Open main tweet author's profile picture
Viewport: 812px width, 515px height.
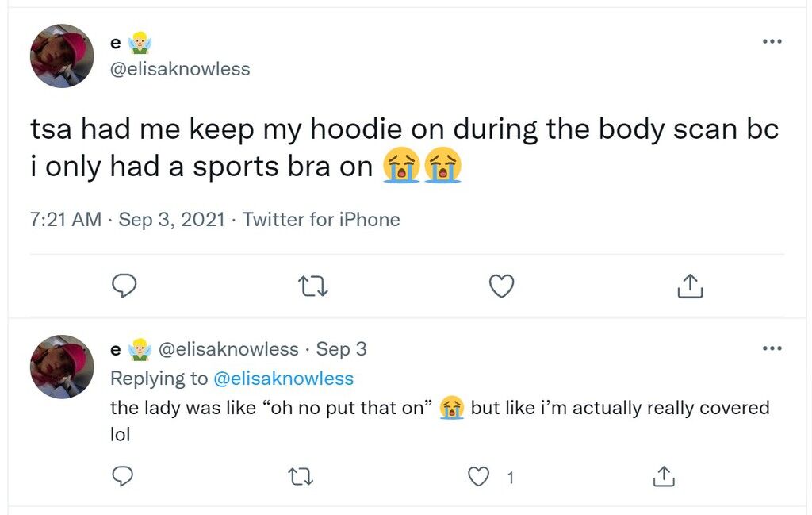click(x=62, y=56)
